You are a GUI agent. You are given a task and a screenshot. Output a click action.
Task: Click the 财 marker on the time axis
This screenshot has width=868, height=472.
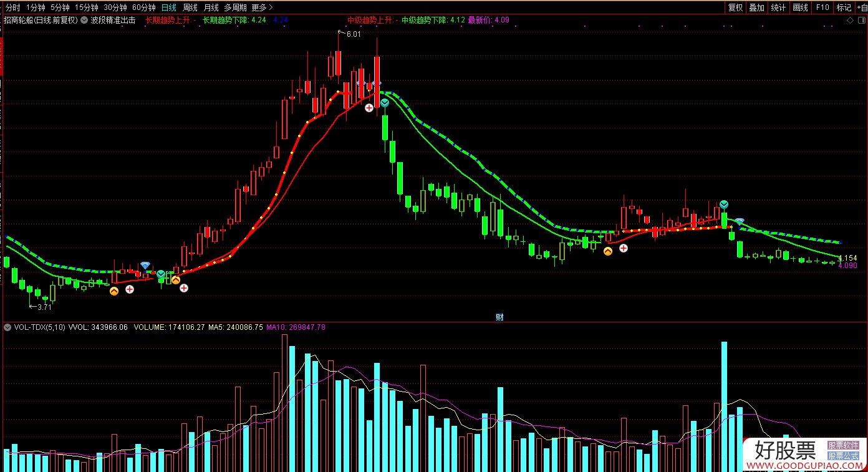pyautogui.click(x=499, y=317)
